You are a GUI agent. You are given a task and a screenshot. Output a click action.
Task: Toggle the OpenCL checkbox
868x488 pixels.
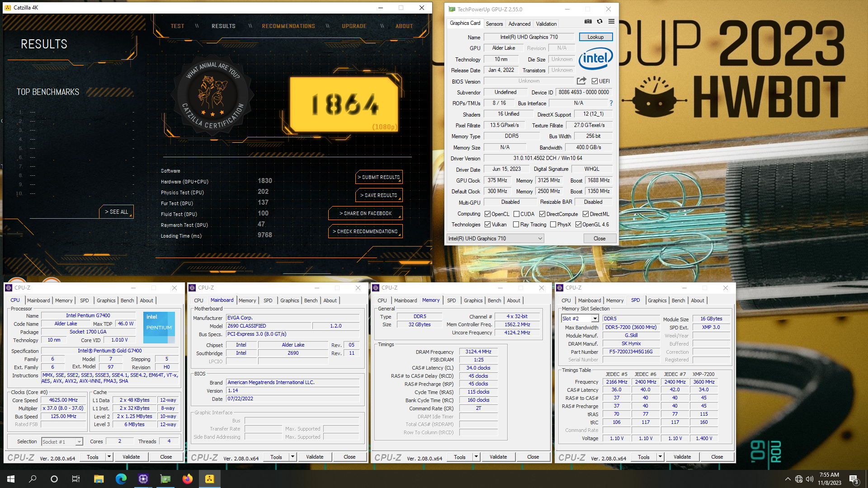coord(487,214)
